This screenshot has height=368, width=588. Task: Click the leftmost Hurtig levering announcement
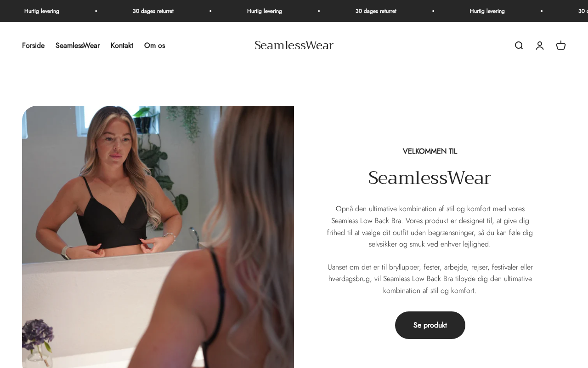click(42, 11)
